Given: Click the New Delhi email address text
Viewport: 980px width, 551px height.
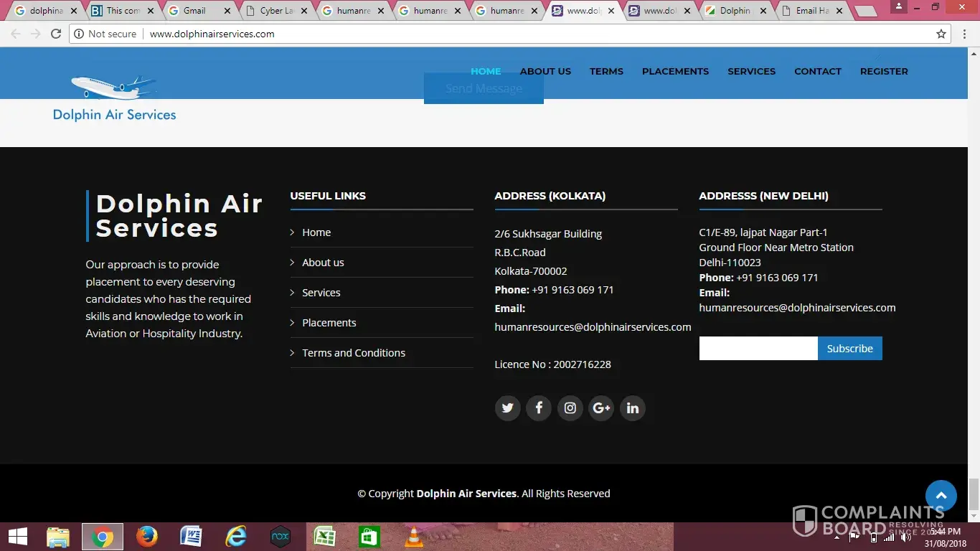Looking at the screenshot, I should [797, 308].
